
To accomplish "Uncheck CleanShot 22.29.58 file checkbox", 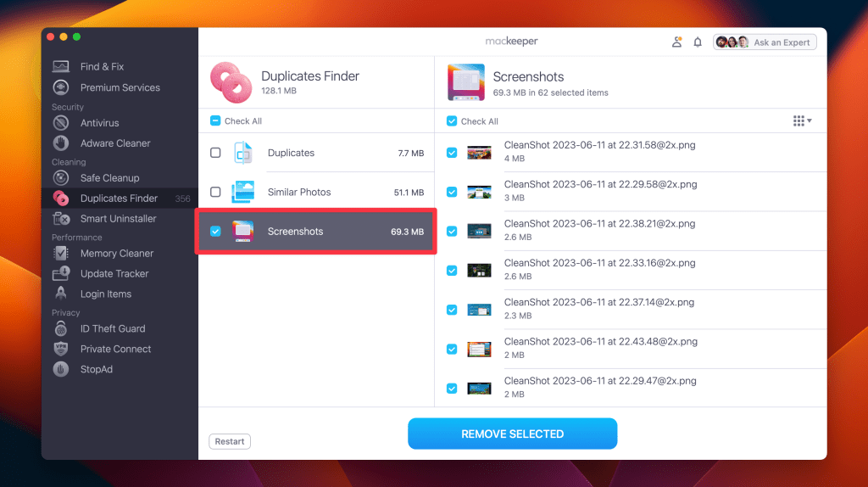I will [x=452, y=192].
